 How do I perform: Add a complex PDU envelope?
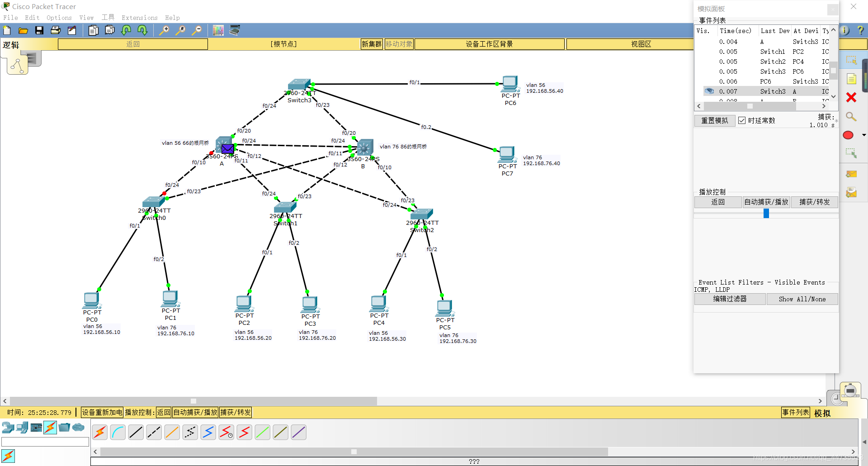(x=851, y=193)
